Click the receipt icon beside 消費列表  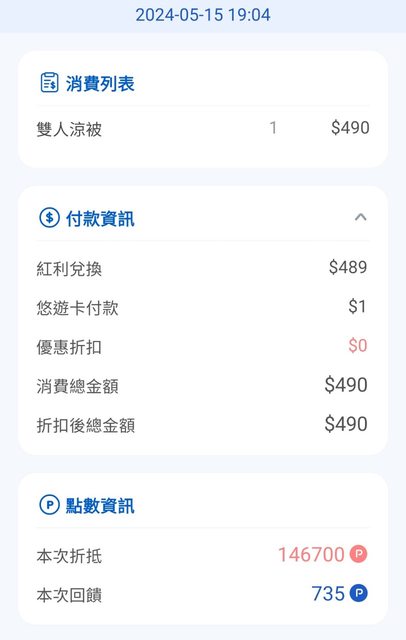pos(49,83)
